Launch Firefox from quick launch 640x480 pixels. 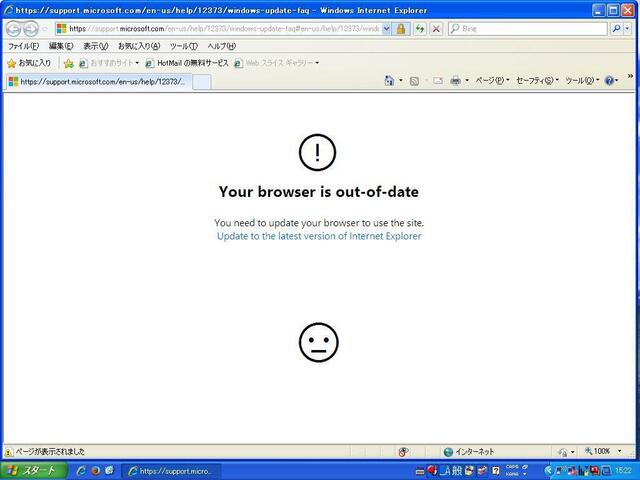click(96, 471)
